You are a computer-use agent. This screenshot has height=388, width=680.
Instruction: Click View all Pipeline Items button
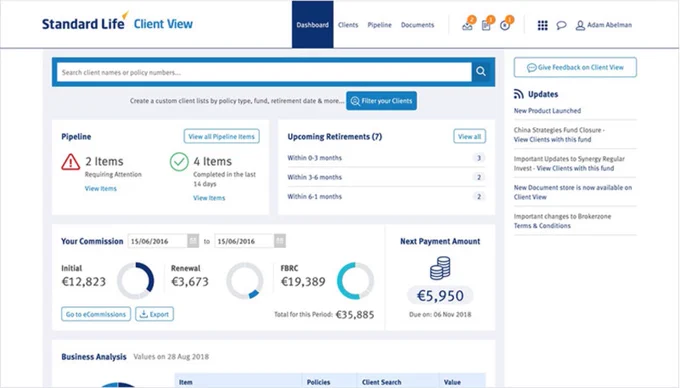[222, 136]
